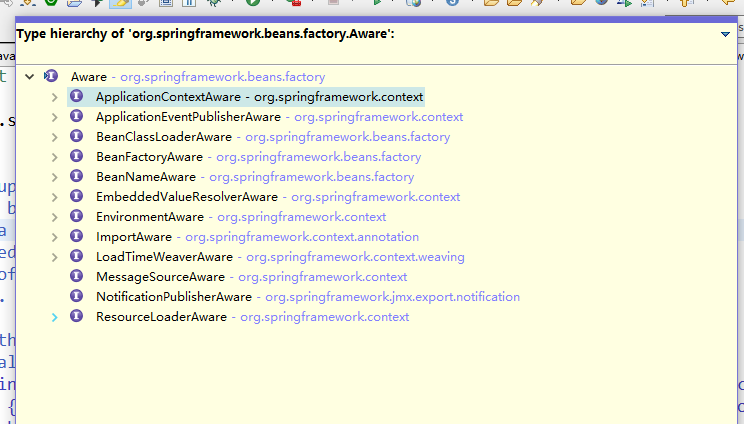Click the Aware root interface icon
Image resolution: width=744 pixels, height=424 pixels.
click(x=51, y=76)
